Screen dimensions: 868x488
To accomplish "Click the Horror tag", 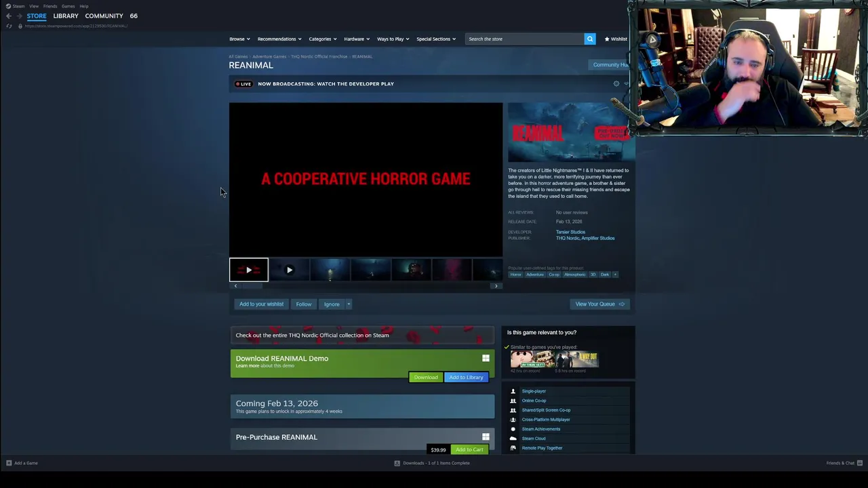I will coord(516,274).
